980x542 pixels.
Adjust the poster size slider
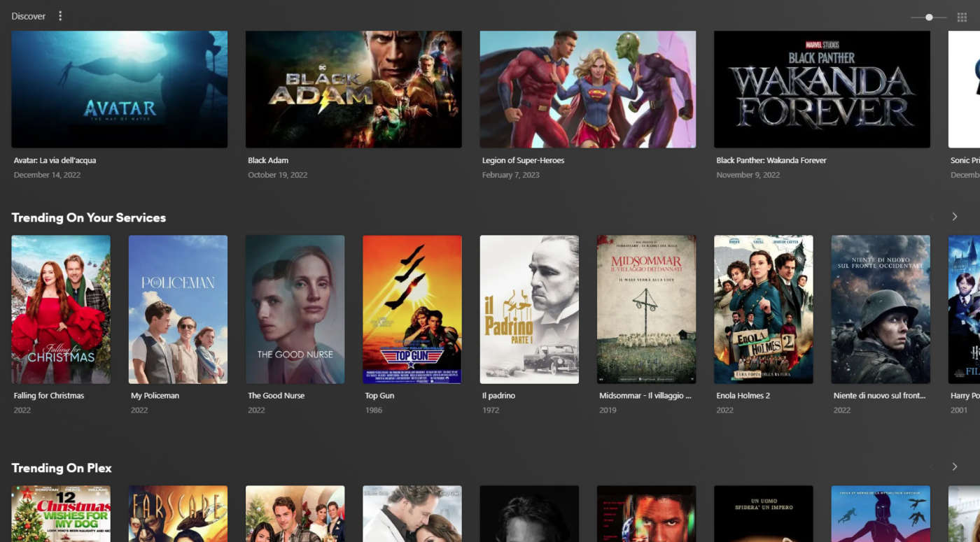click(x=929, y=17)
